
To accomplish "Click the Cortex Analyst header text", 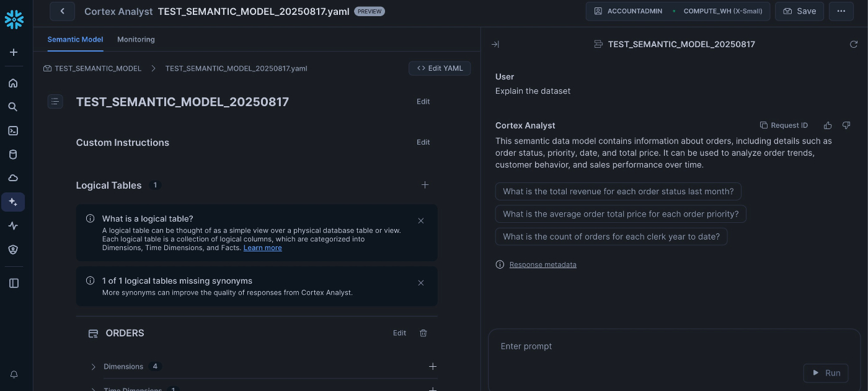I will (118, 11).
